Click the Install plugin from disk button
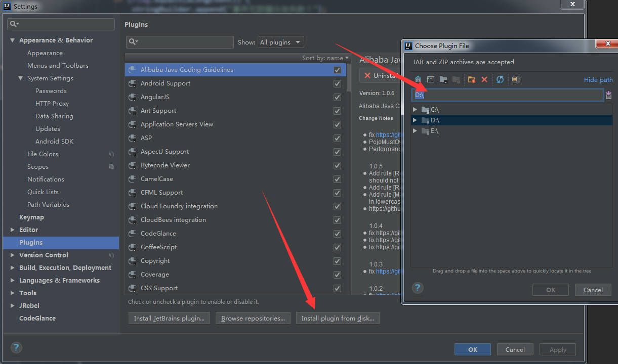Screen dimensions: 618x364 pos(338,318)
